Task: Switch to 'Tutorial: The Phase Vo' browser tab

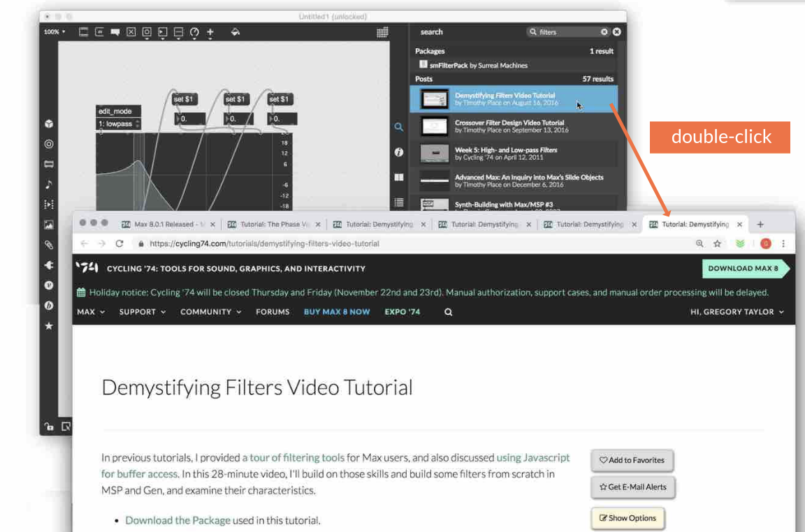Action: pos(274,224)
